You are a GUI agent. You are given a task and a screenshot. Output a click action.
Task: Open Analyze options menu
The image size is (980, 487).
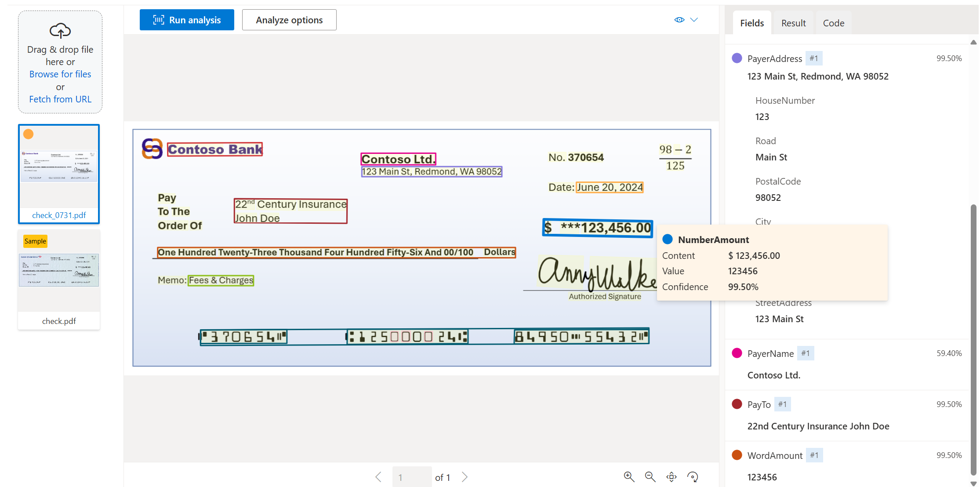tap(289, 19)
